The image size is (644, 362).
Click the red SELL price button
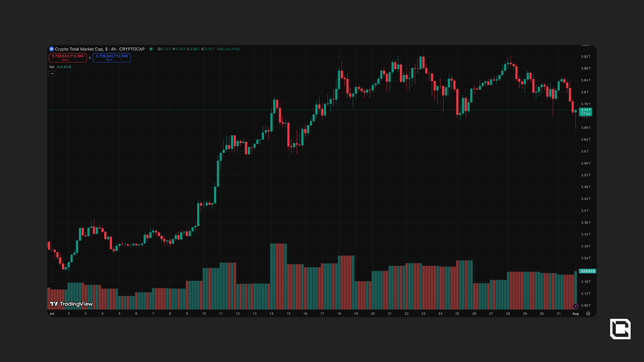click(x=68, y=58)
